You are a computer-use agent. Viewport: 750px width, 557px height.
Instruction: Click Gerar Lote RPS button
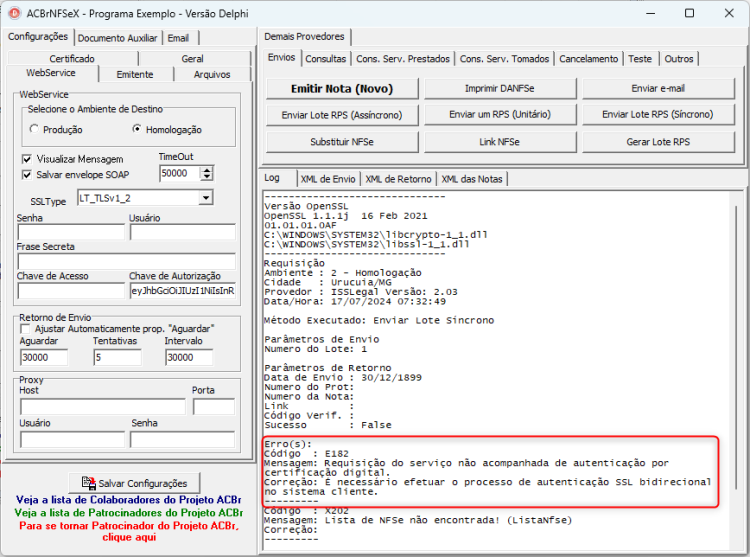[658, 142]
